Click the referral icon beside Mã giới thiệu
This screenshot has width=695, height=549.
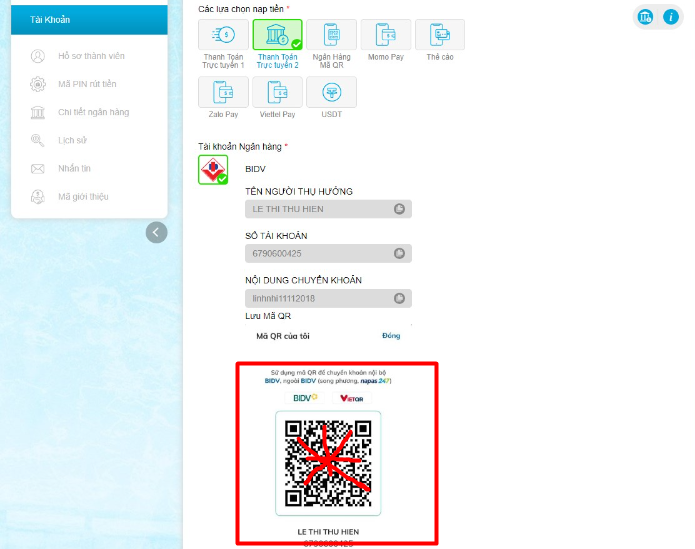(x=38, y=196)
